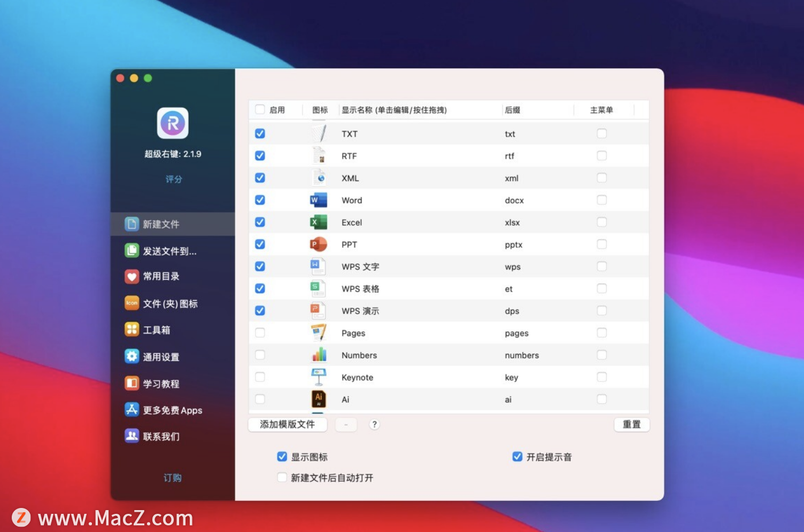The height and width of the screenshot is (532, 804).
Task: Click the minus remove template button
Action: pyautogui.click(x=346, y=424)
